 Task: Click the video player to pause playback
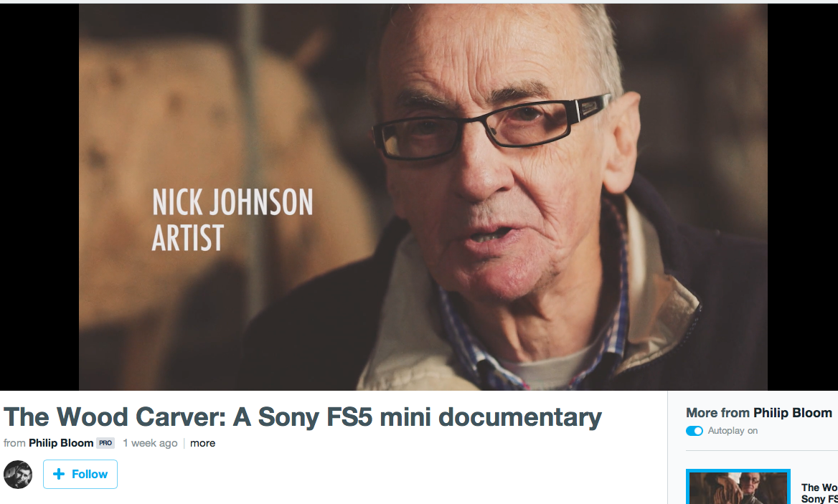coord(423,196)
